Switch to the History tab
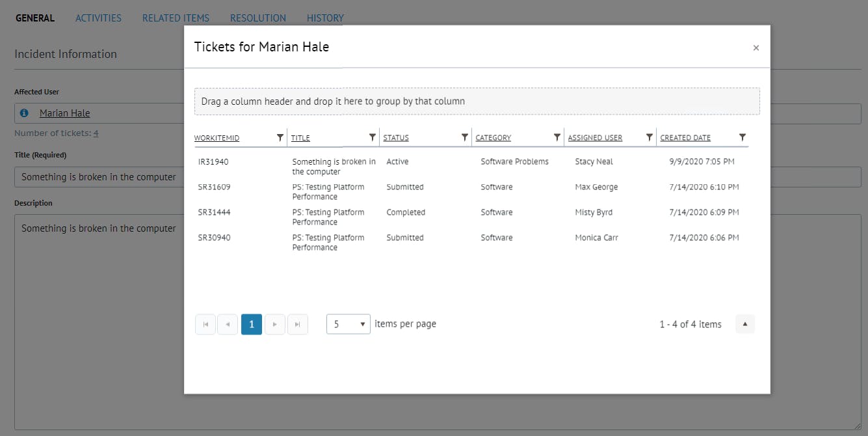 [x=325, y=18]
